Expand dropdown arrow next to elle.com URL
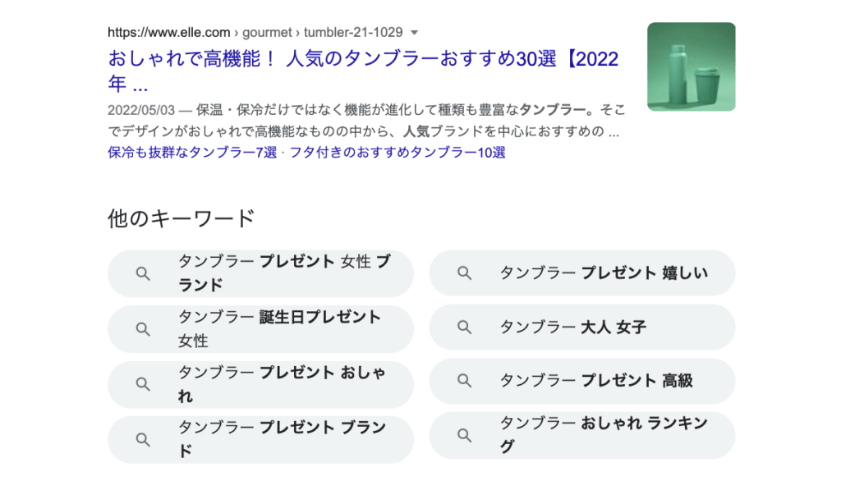Screen dimensions: 841x504 coord(414,33)
